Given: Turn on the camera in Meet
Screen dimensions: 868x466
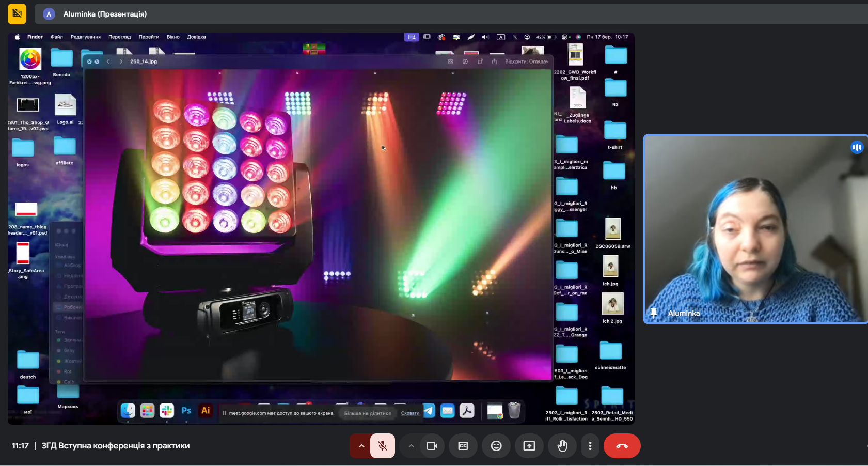Looking at the screenshot, I should 432,446.
